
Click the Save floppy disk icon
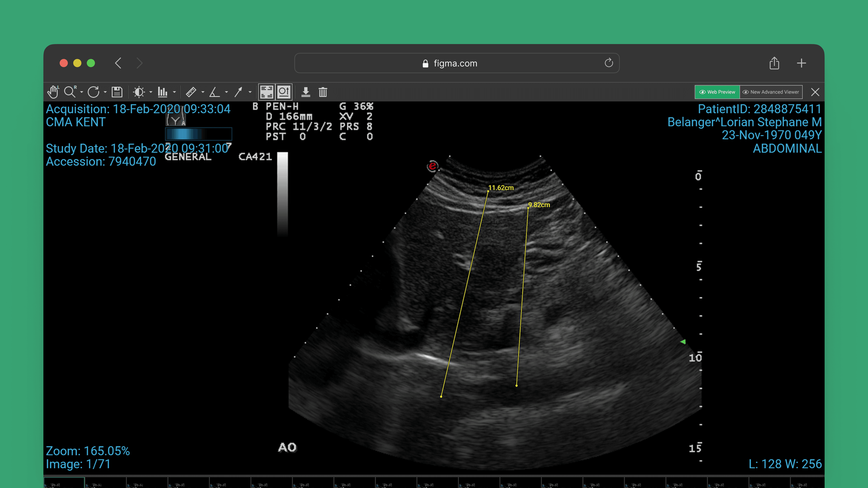pyautogui.click(x=117, y=92)
